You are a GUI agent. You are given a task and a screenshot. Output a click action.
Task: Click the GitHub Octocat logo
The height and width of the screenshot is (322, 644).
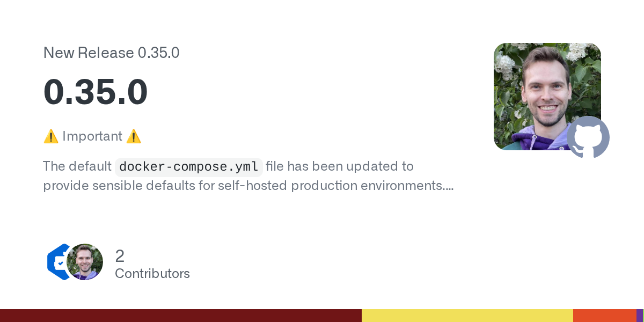pyautogui.click(x=588, y=137)
